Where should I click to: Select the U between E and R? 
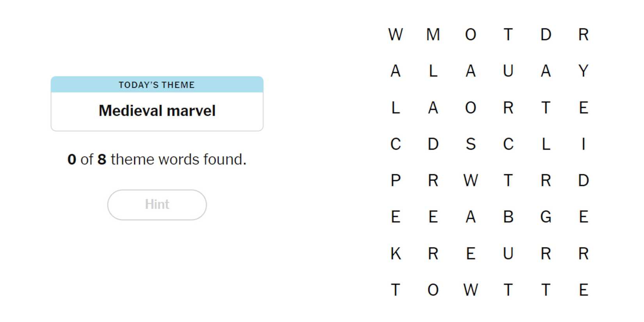(508, 254)
